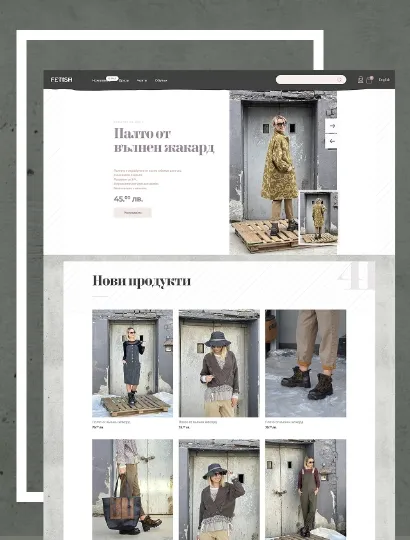The image size is (410, 540).
Task: Open the first header navigation item
Action: tap(100, 80)
